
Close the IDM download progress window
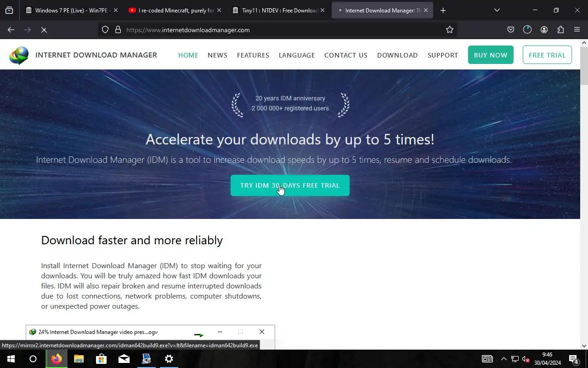coord(262,332)
